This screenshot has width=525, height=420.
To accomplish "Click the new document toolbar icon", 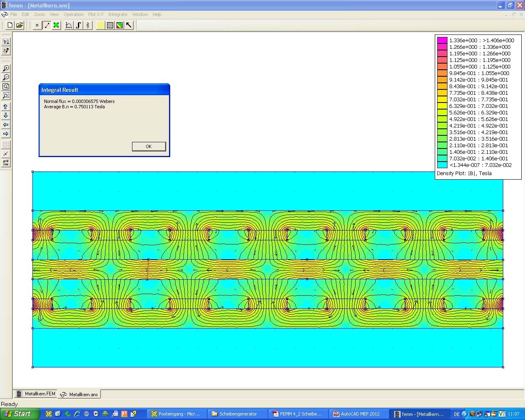I will (10, 25).
